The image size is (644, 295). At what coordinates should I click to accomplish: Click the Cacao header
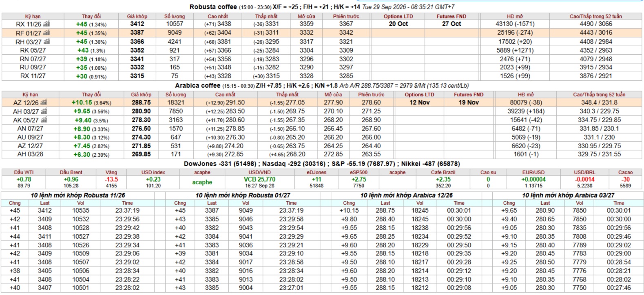[625, 173]
